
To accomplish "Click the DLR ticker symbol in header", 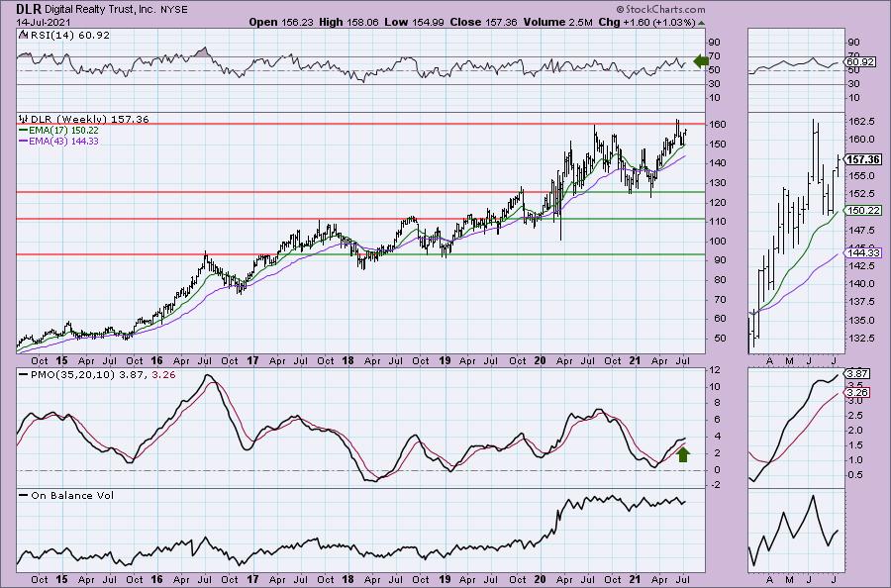I will pos(29,9).
